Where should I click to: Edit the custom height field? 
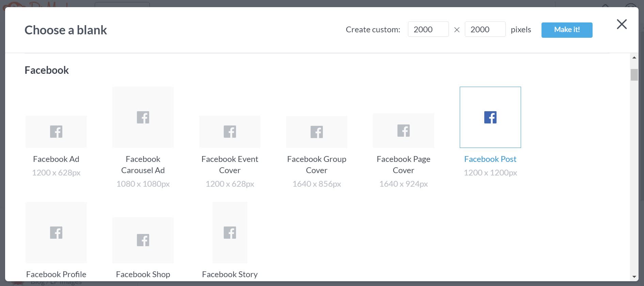[485, 29]
